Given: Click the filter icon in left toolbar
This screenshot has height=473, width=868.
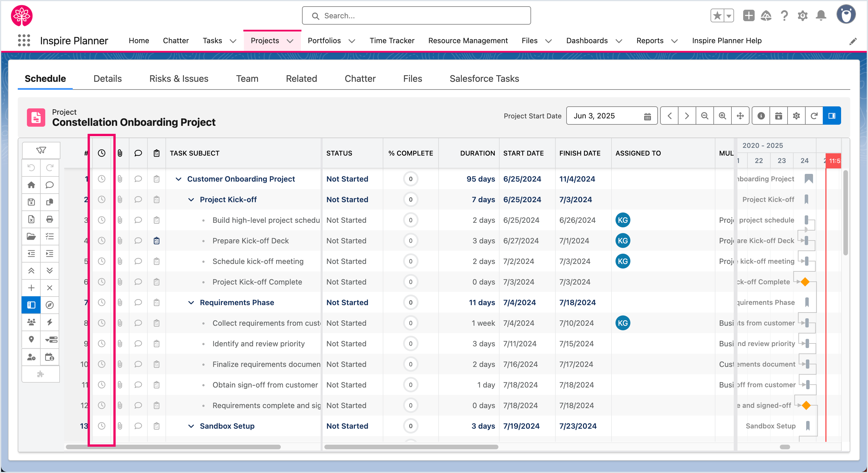Looking at the screenshot, I should 41,150.
